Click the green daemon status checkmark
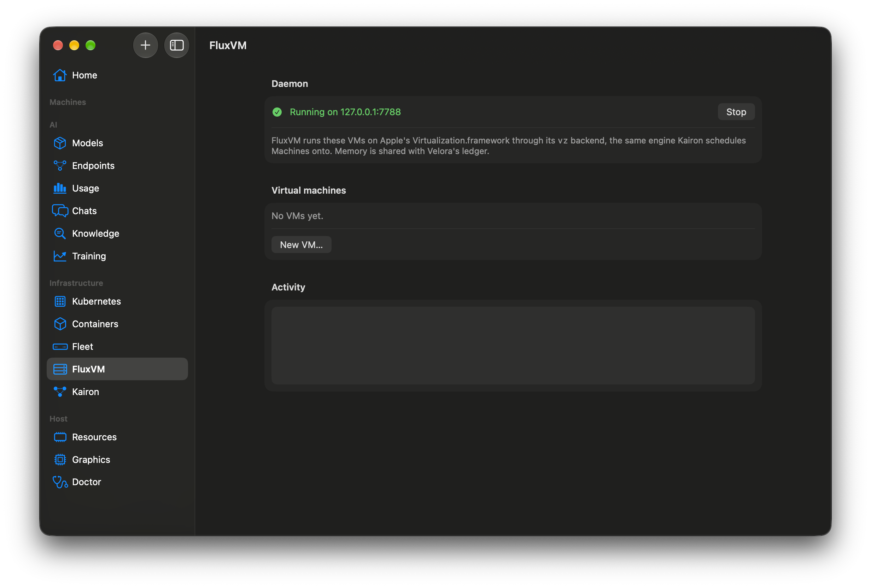 pyautogui.click(x=277, y=112)
